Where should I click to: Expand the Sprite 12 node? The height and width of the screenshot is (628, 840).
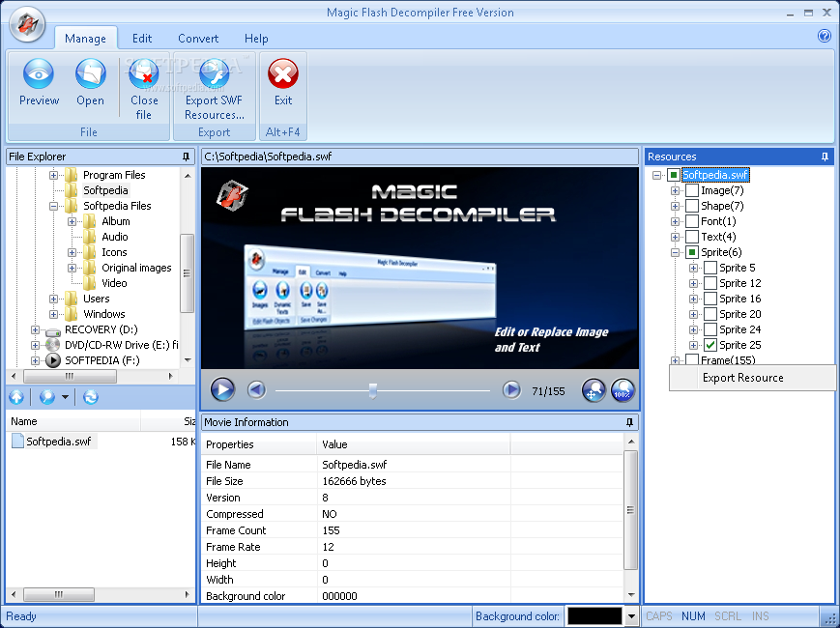click(693, 283)
